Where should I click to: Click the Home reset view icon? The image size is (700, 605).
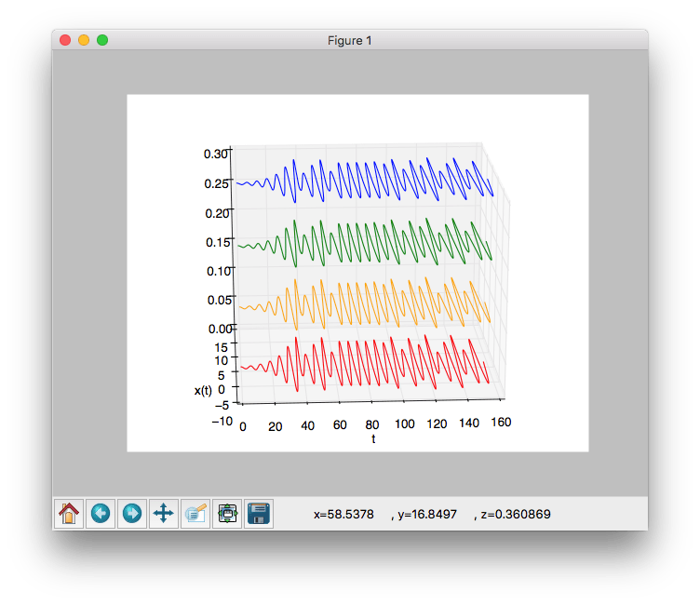(x=69, y=514)
